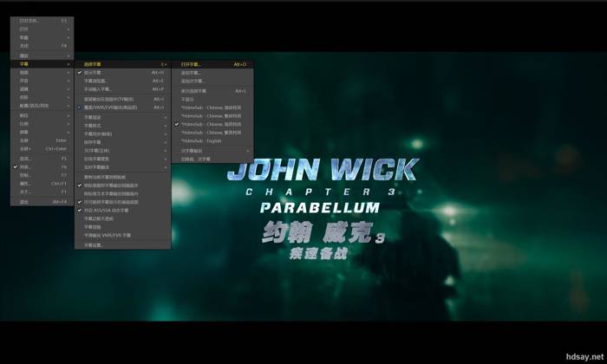607x364 pixels.
Task: Expand the main menu submenu row directly below the highlighted 字幕 row
Action: click(42, 73)
